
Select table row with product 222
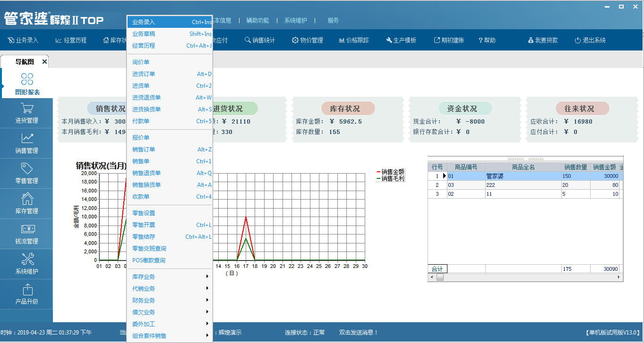pyautogui.click(x=525, y=185)
